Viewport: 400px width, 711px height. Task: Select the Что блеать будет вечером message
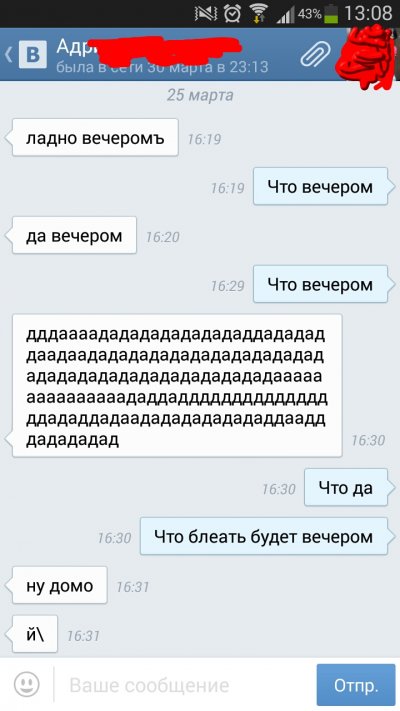click(264, 536)
